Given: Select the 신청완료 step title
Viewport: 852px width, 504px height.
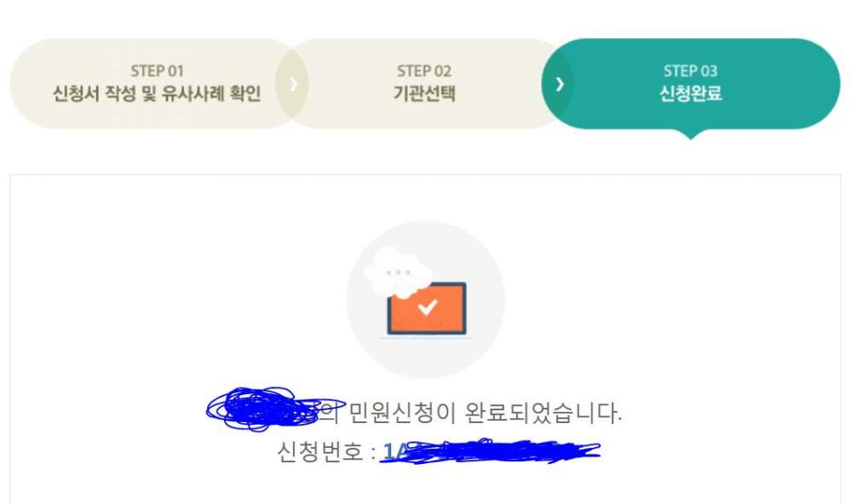Looking at the screenshot, I should (x=690, y=94).
